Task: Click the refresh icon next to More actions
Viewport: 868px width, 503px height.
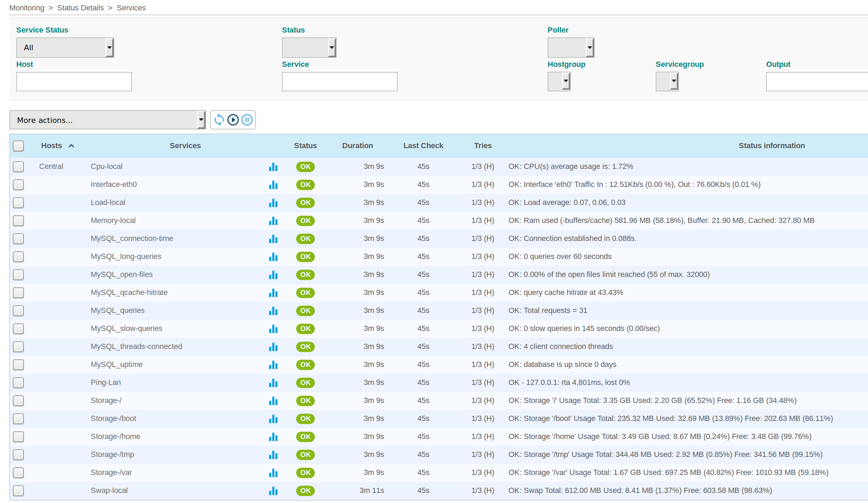Action: tap(219, 120)
